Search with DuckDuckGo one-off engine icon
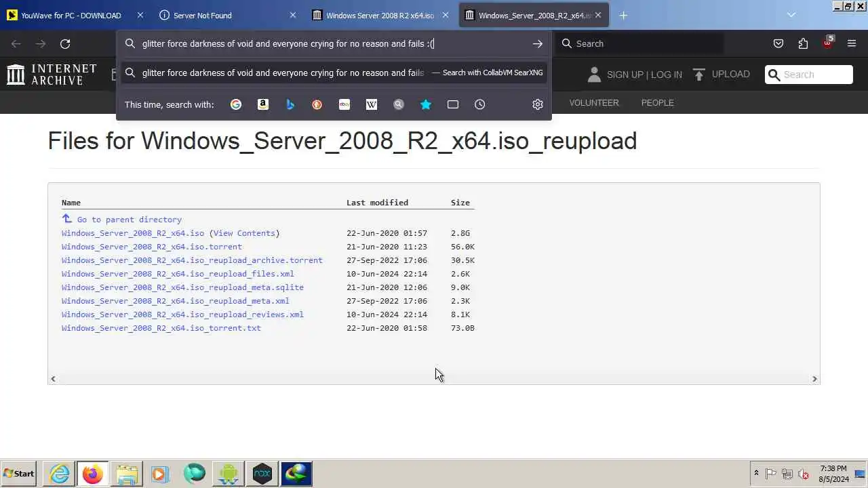This screenshot has height=488, width=868. point(317,104)
